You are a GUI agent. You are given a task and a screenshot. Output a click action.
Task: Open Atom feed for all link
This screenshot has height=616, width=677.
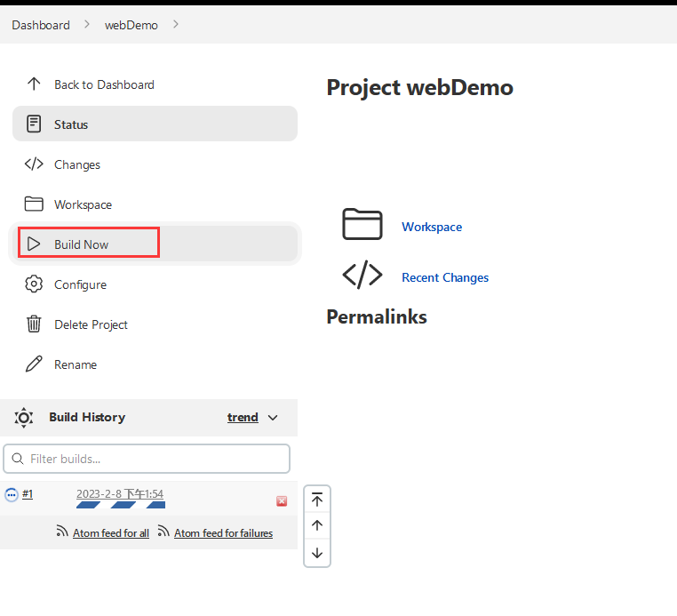pyautogui.click(x=111, y=533)
